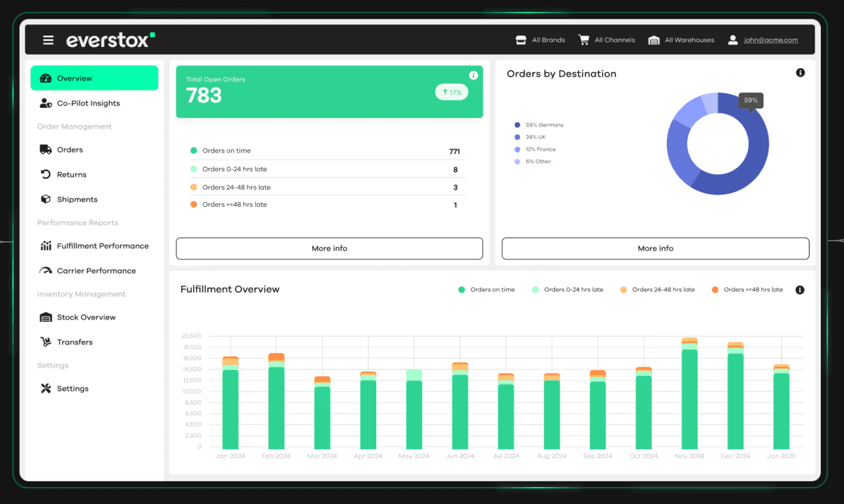Viewport: 844px width, 504px height.
Task: Click the user profile icon
Action: [x=733, y=40]
